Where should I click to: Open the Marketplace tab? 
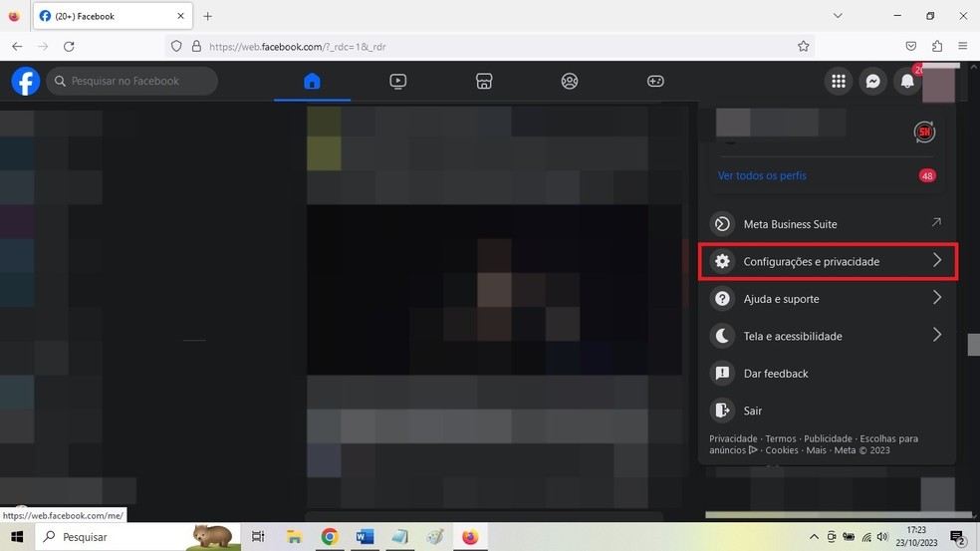pyautogui.click(x=484, y=82)
